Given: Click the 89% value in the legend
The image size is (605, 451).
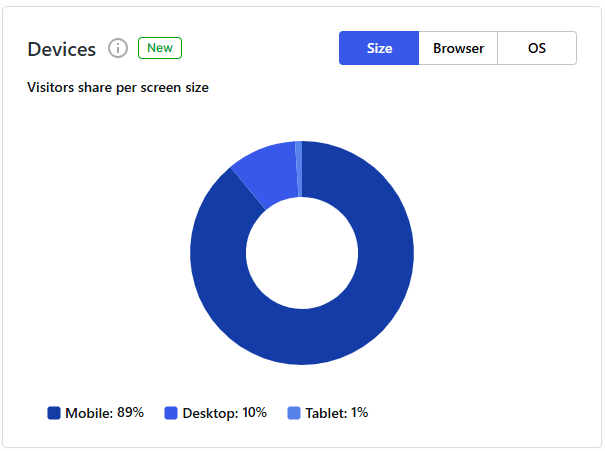Looking at the screenshot, I should 131,413.
